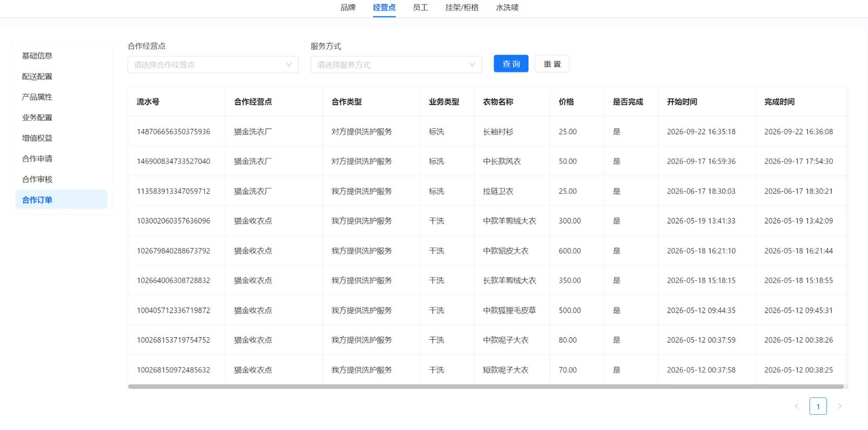Open the 服务方式 dropdown
Viewport: 868px width, 430px height.
[396, 65]
